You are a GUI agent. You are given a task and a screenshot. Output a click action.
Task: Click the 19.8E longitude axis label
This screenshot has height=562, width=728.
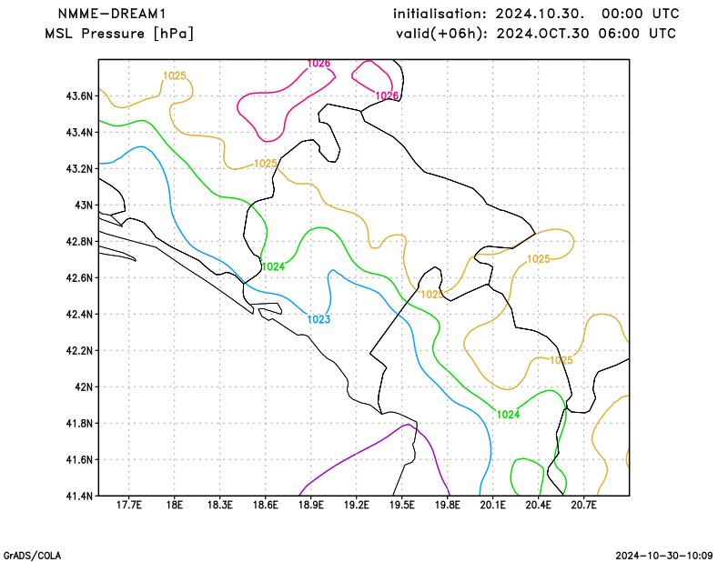447,505
